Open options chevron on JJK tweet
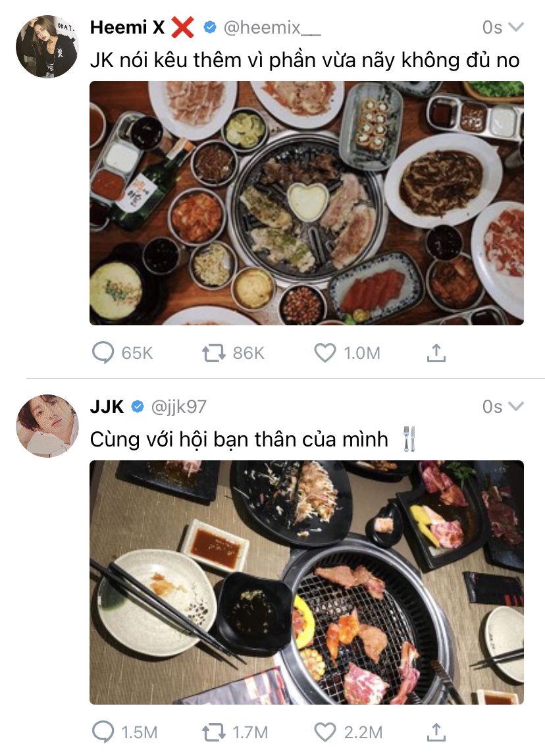545x756 pixels. tap(515, 406)
